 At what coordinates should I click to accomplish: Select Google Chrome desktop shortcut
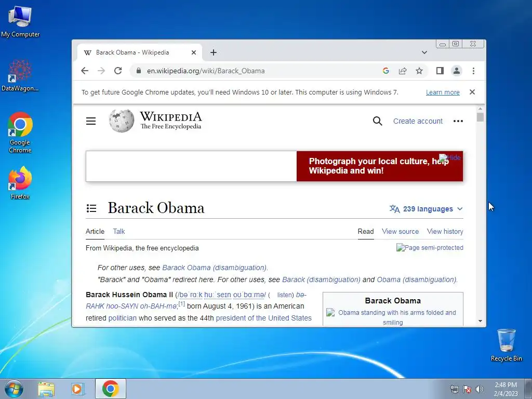[x=20, y=132]
